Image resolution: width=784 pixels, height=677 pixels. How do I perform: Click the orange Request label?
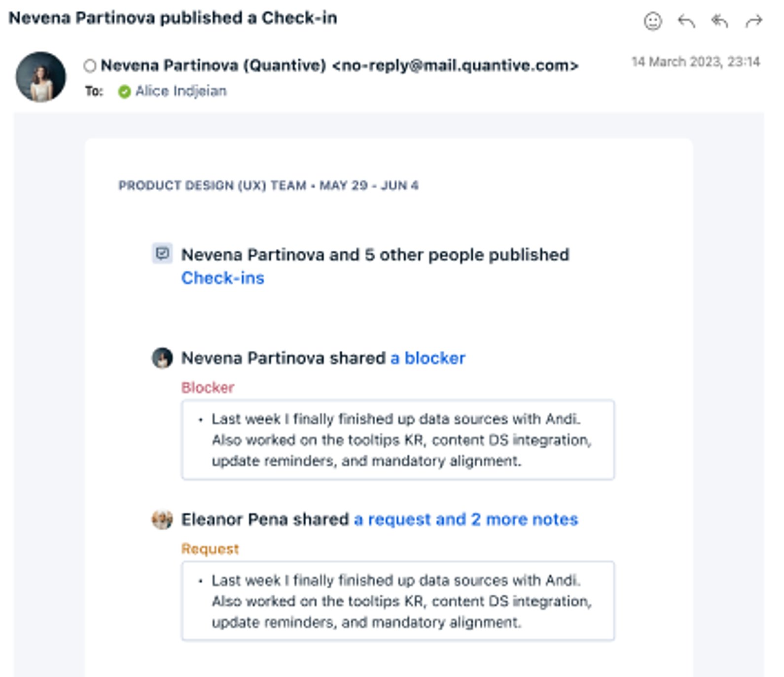210,549
